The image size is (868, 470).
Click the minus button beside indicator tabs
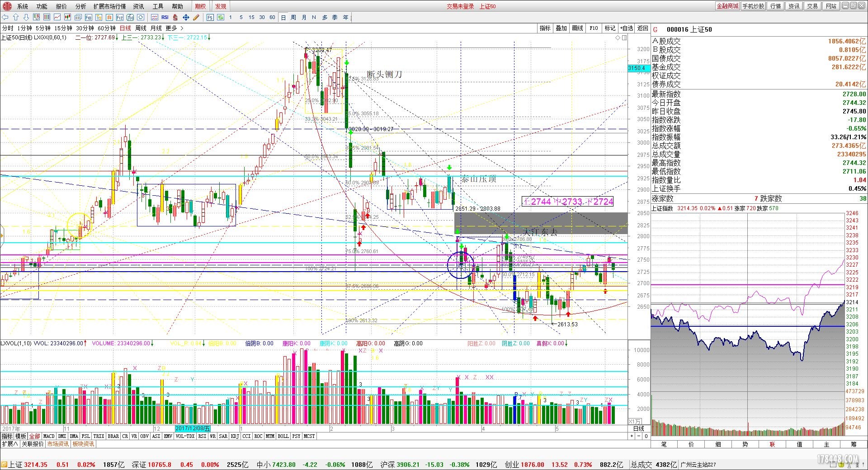tap(639, 436)
